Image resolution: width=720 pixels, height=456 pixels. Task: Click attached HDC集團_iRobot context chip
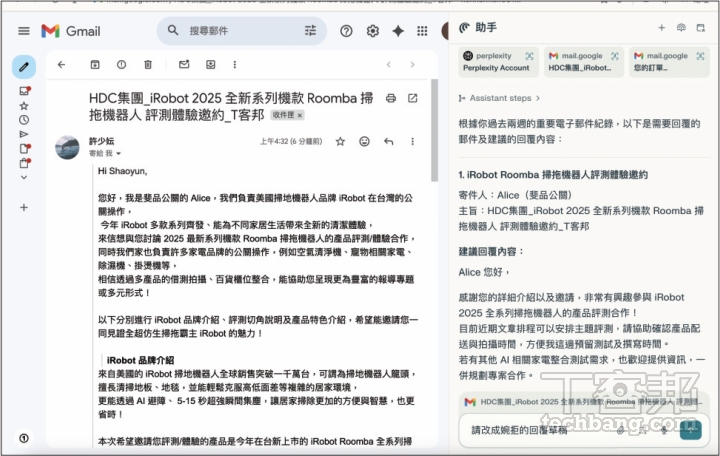pyautogui.click(x=584, y=402)
